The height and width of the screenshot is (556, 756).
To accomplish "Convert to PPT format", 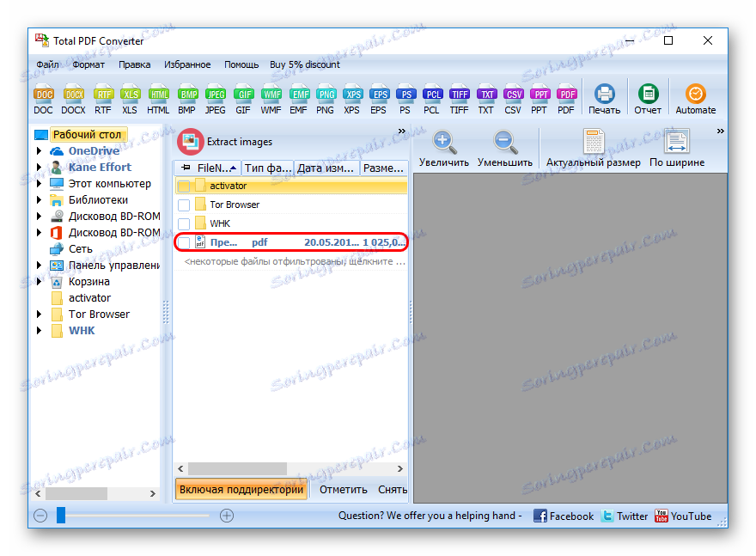I will point(540,100).
